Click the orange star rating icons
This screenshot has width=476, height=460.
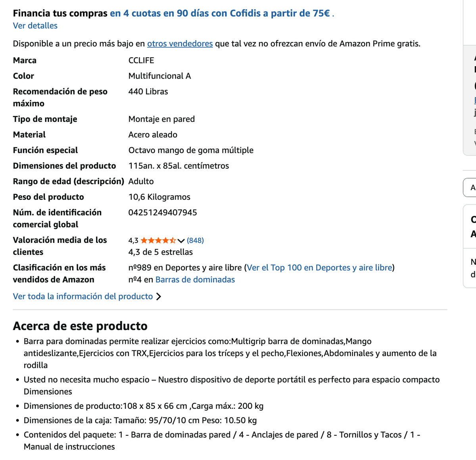[x=158, y=241]
